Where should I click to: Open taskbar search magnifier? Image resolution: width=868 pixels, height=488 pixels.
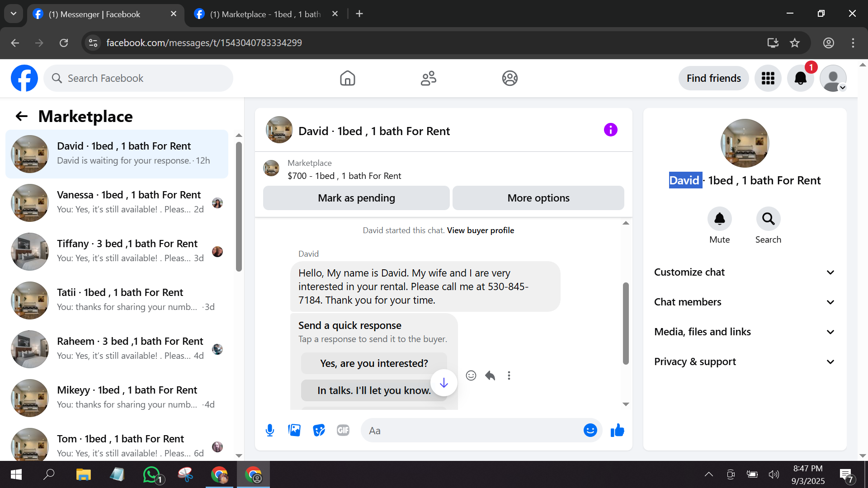tap(49, 474)
